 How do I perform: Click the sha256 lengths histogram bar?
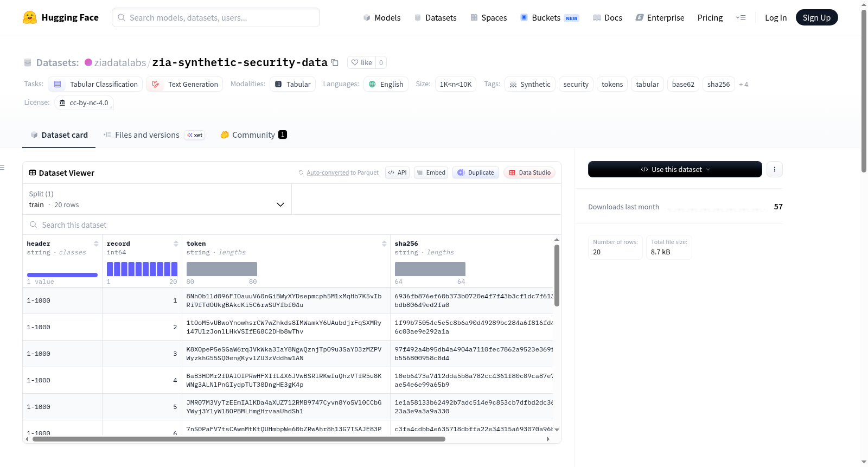(430, 269)
